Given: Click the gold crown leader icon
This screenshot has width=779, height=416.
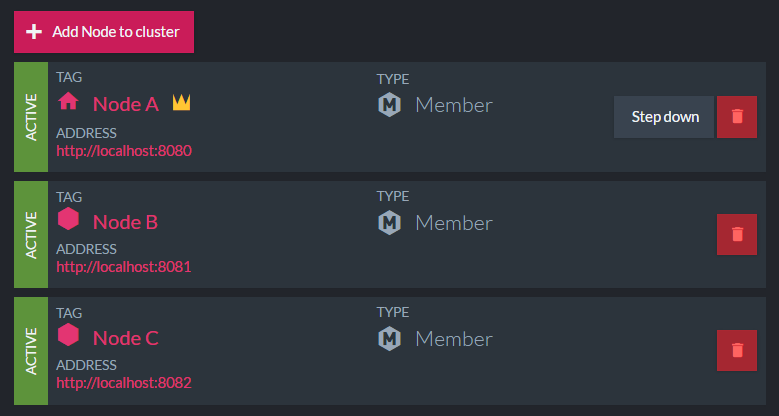Looking at the screenshot, I should tap(181, 102).
